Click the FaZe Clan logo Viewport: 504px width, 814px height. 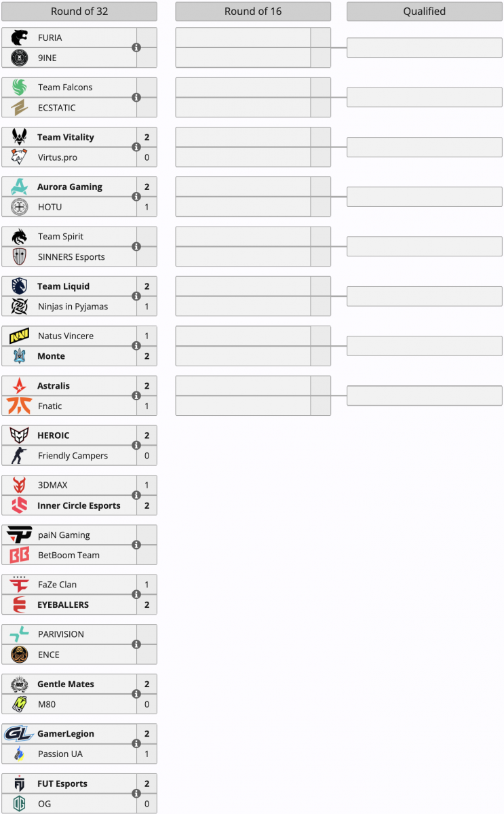coord(19,584)
